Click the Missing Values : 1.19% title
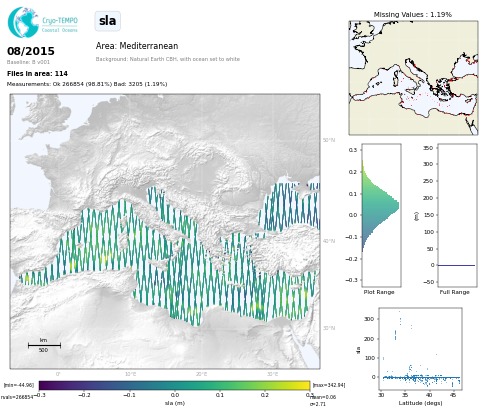Image resolution: width=492 pixels, height=410 pixels. [x=413, y=14]
